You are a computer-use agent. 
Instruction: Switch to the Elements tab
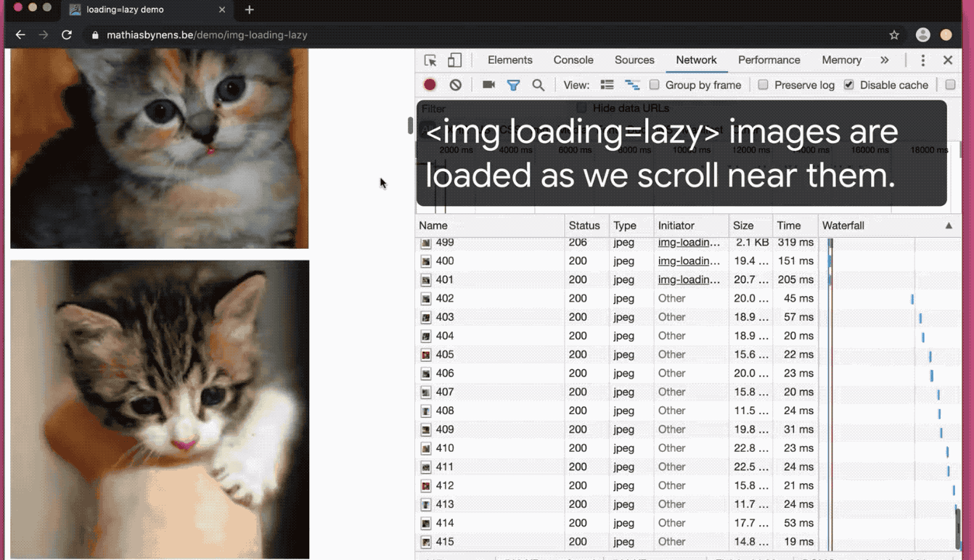(509, 60)
